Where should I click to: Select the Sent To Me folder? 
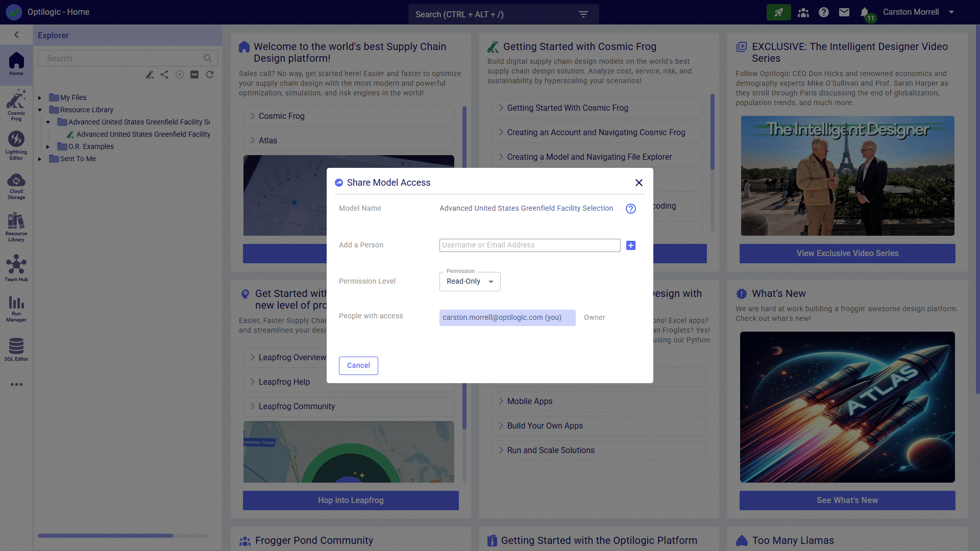coord(78,159)
